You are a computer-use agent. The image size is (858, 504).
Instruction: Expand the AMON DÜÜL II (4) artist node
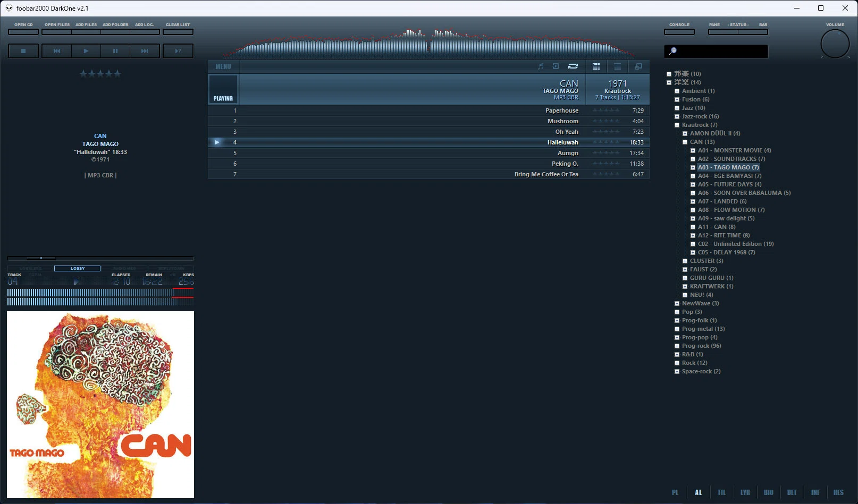click(x=685, y=133)
